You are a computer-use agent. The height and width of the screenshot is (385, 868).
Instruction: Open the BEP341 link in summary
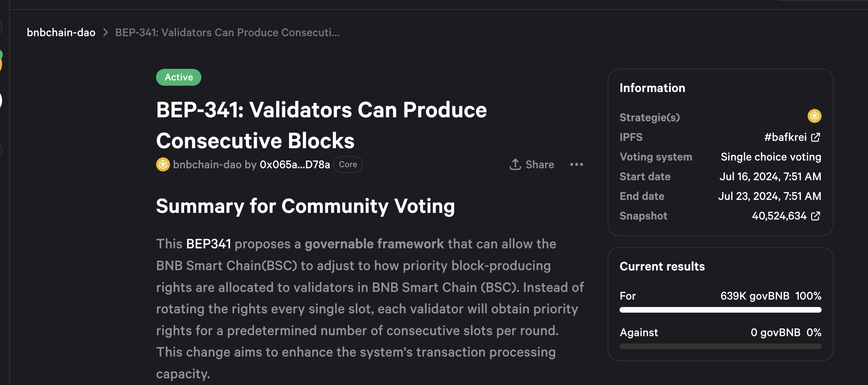point(208,244)
